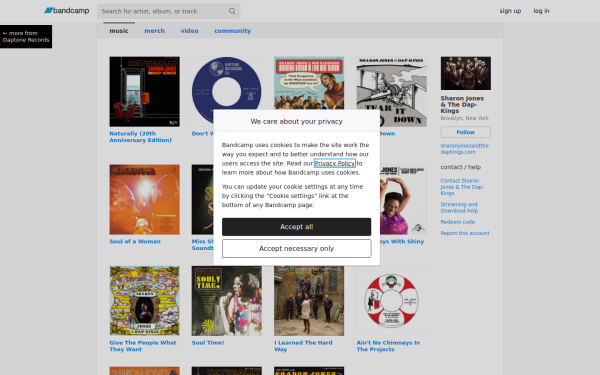
Task: Open Contact Sharon Jones & The Dap-Kings link
Action: pyautogui.click(x=462, y=187)
